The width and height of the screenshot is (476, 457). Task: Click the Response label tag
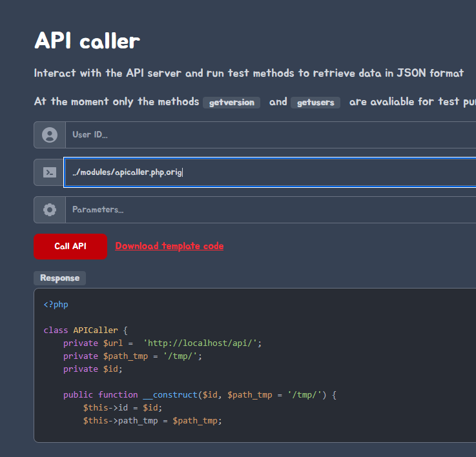tap(59, 278)
